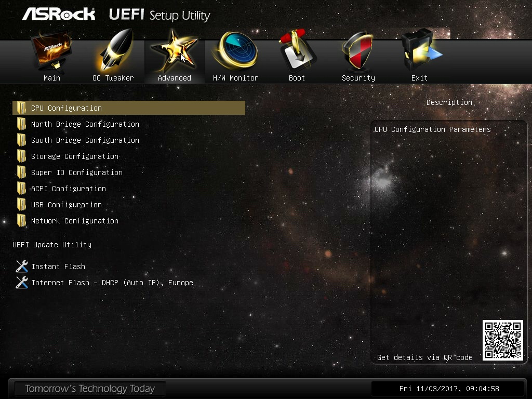Open the H/W Monitor radar icon
532x399 pixels.
pyautogui.click(x=235, y=50)
